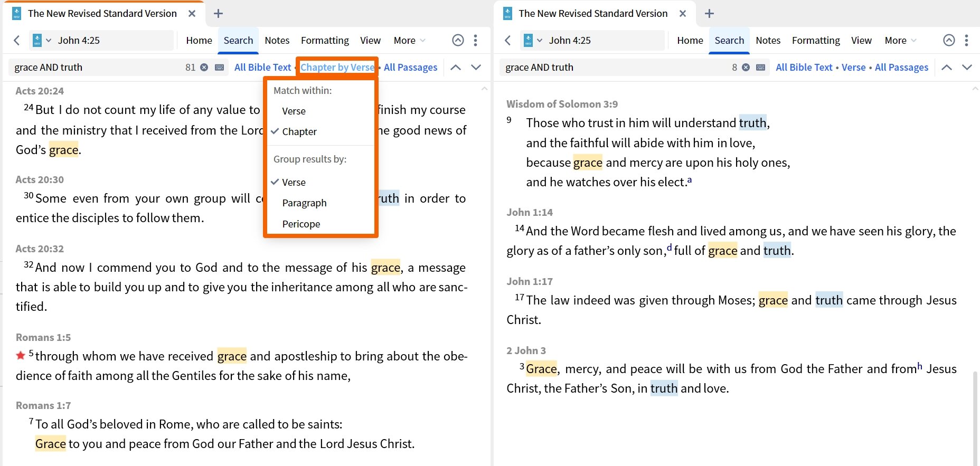Open All Passages filter in right panel
Viewport: 980px width, 466px height.
click(901, 67)
